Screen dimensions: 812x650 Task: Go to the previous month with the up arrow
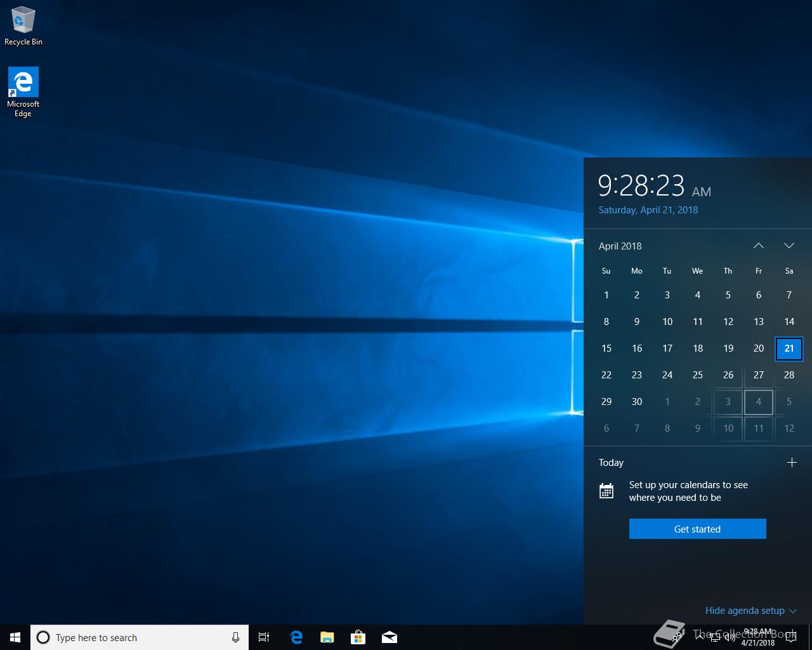[x=759, y=246]
